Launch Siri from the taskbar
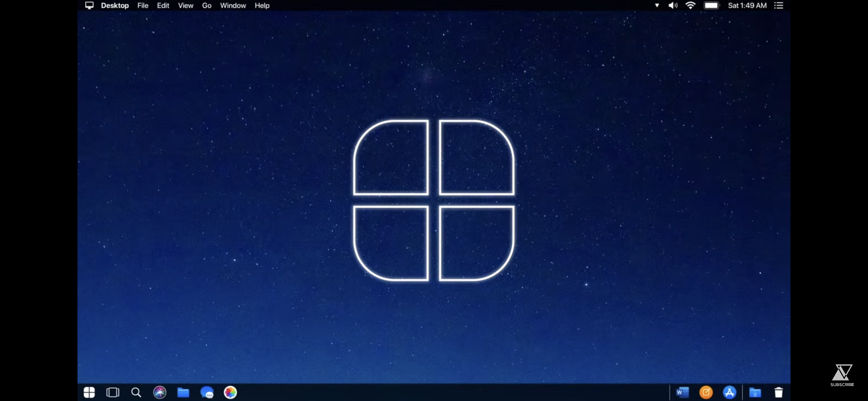The image size is (868, 401). point(160,392)
